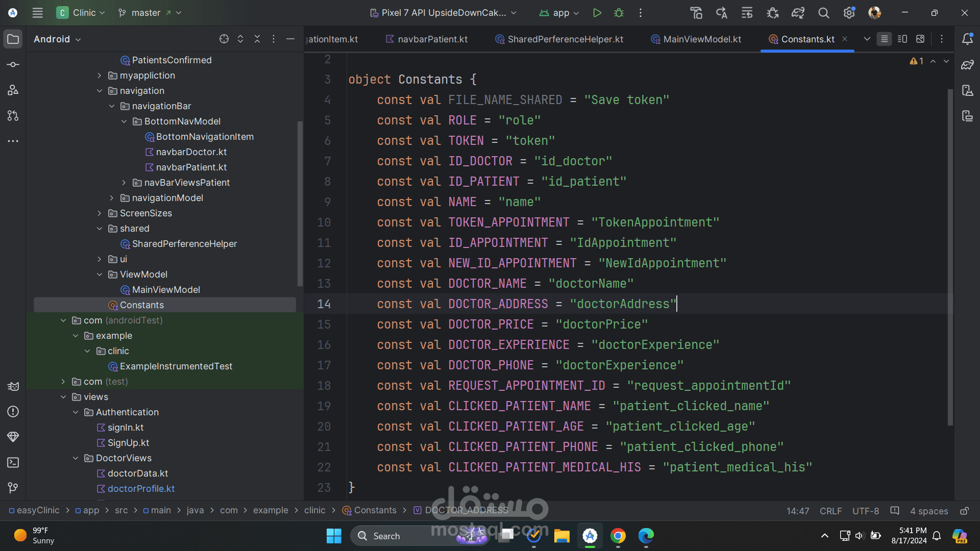Screen dimensions: 980x551
Task: Toggle read-only lock icon in status bar
Action: 964,511
